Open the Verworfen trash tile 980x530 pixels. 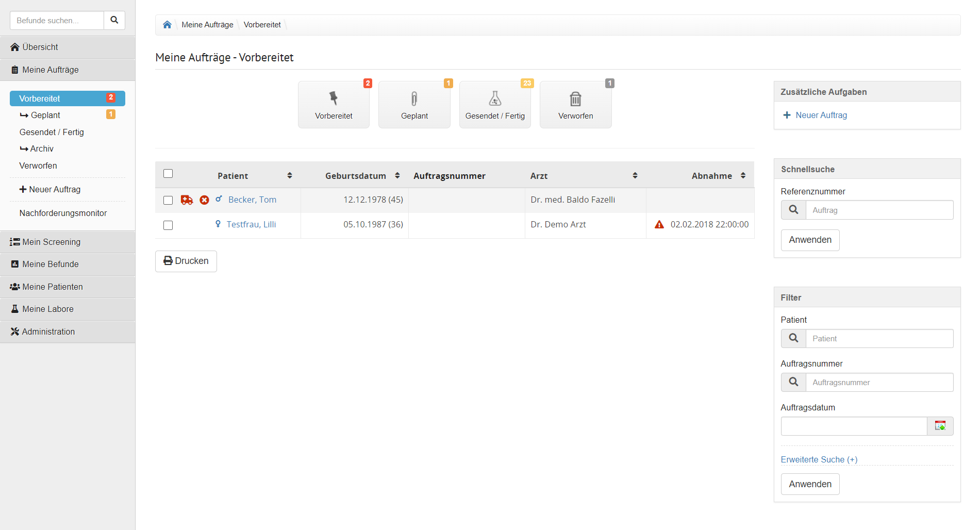click(x=575, y=105)
